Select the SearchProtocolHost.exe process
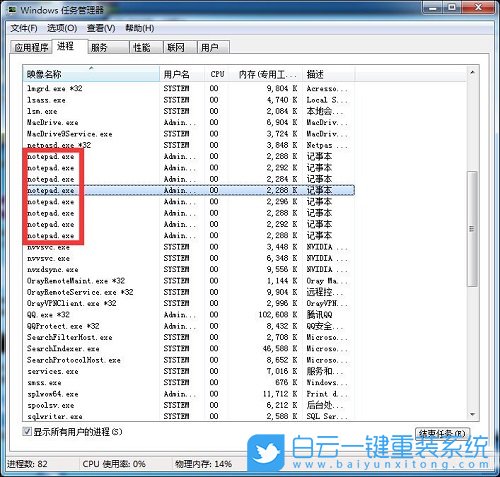This screenshot has width=500, height=477. [189, 360]
